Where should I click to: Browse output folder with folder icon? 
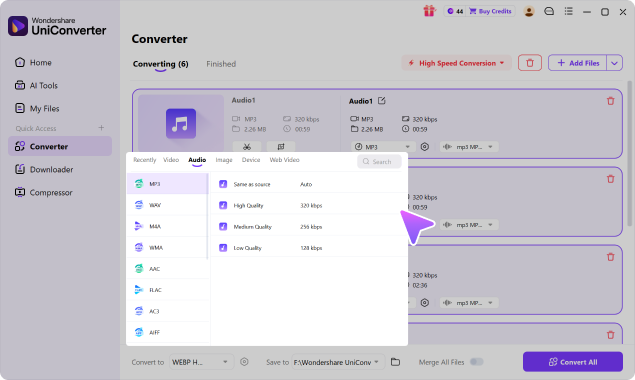pos(395,362)
